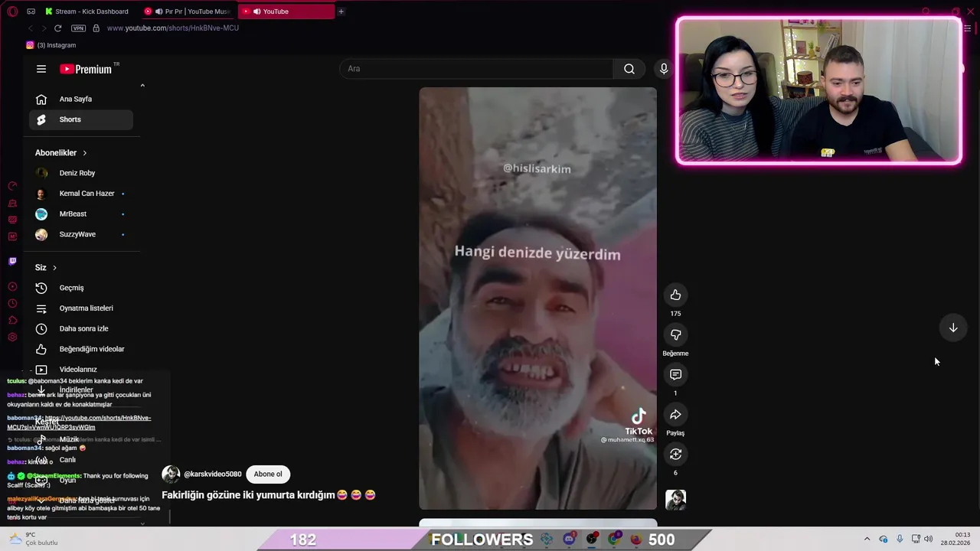The image size is (980, 551).
Task: Open the Opera menu logo
Action: click(12, 11)
